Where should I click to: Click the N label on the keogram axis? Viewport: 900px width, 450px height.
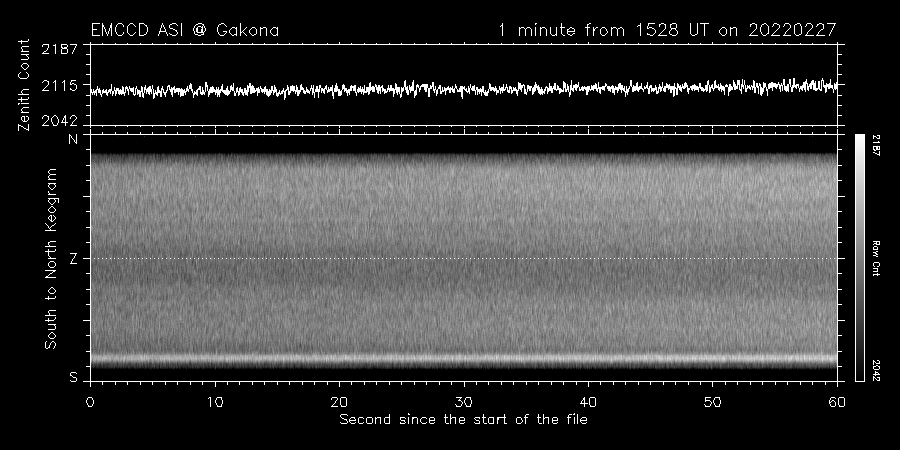pos(73,139)
